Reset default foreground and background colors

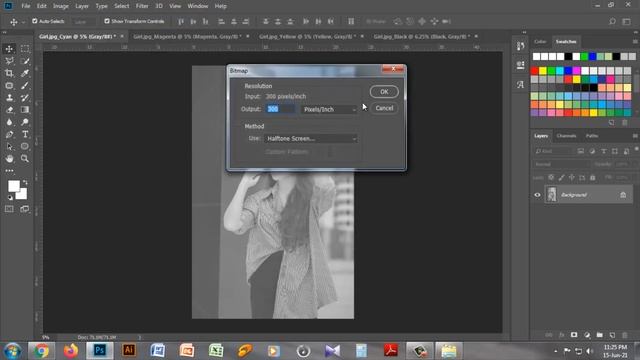coord(10,198)
